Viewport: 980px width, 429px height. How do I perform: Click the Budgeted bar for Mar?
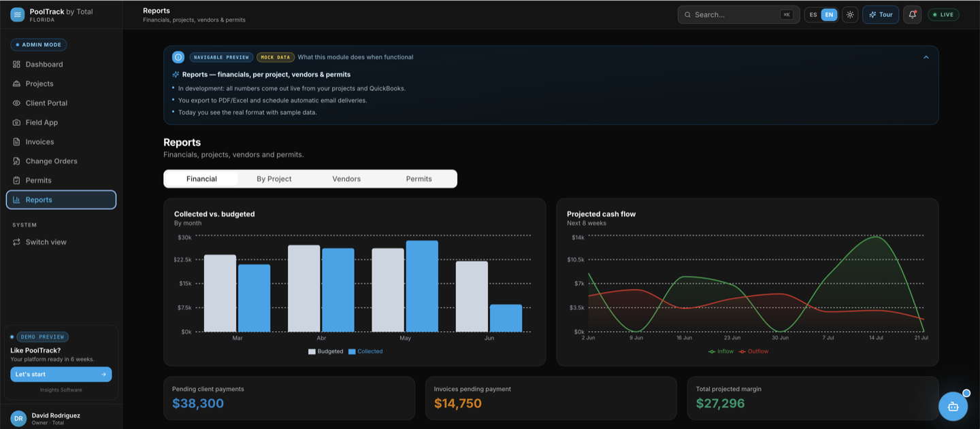click(x=220, y=294)
